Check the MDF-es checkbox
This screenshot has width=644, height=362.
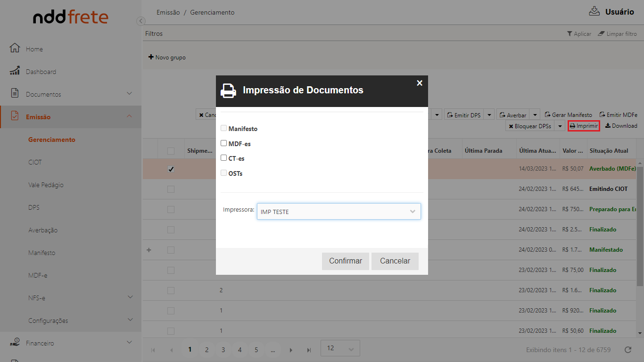[x=224, y=143]
